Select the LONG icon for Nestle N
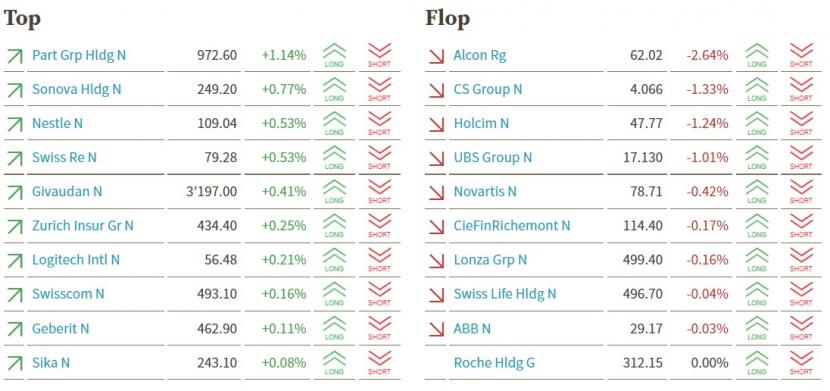Image resolution: width=830 pixels, height=391 pixels. pyautogui.click(x=334, y=124)
